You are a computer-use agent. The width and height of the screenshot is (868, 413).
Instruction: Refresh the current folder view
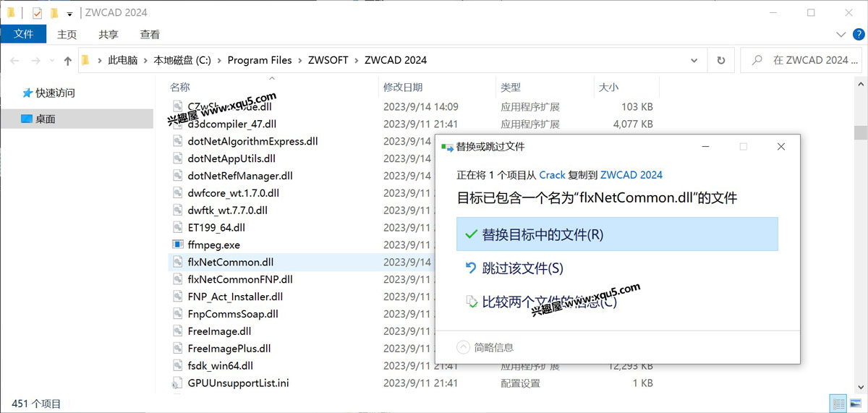pyautogui.click(x=720, y=61)
